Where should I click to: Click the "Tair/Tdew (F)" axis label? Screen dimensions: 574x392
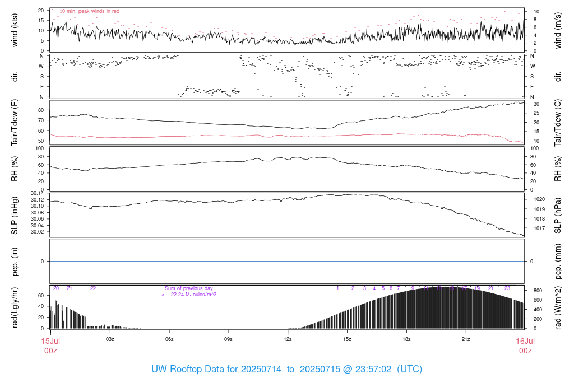[15, 123]
